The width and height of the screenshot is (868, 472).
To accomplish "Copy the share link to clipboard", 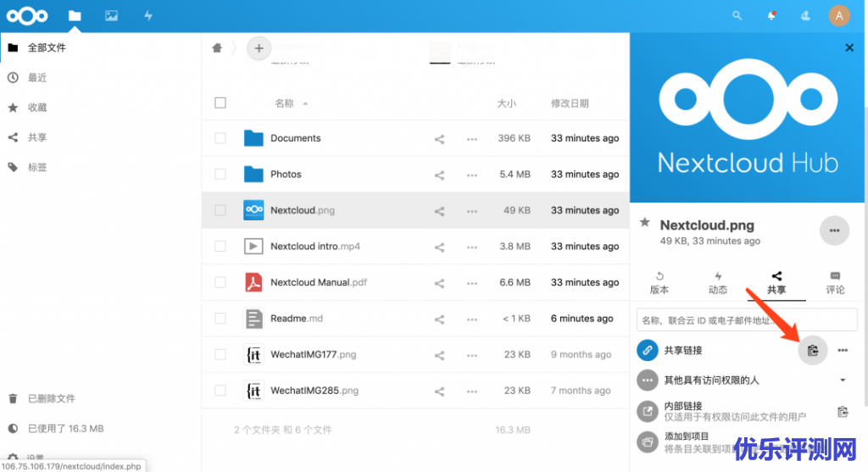I will point(812,350).
